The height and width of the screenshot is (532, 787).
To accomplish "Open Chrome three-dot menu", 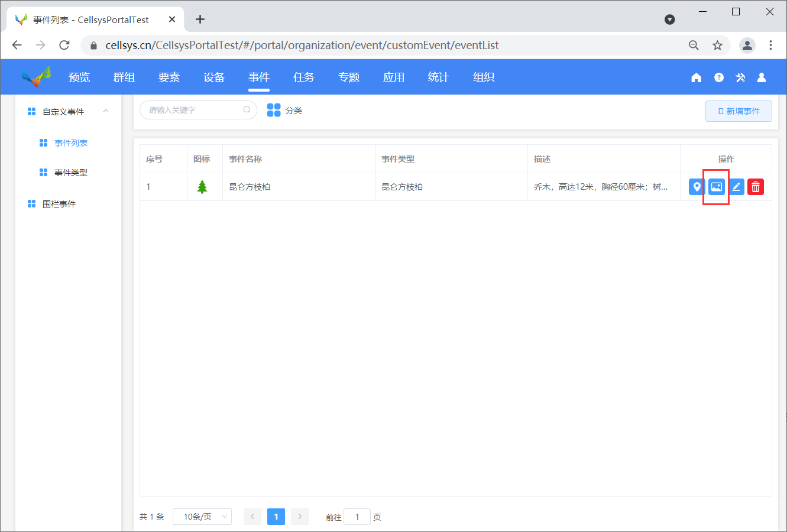I will click(x=770, y=45).
